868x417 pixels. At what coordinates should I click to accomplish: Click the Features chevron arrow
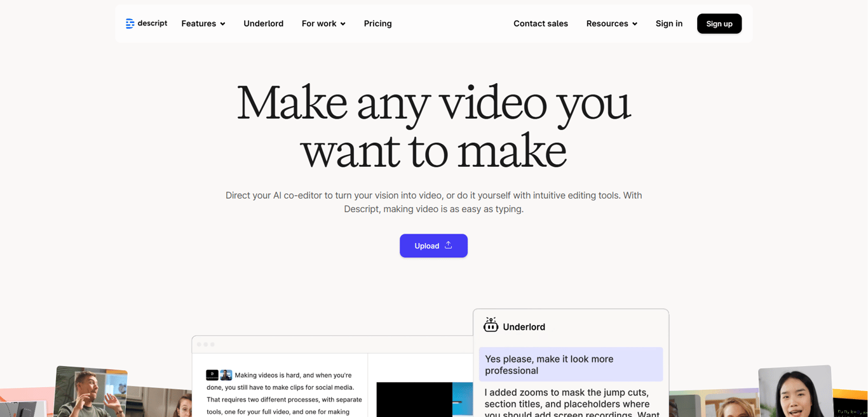click(222, 24)
